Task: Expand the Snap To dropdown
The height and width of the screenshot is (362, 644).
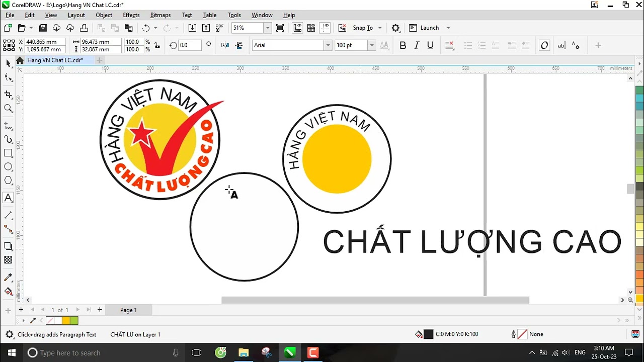Action: [x=380, y=28]
